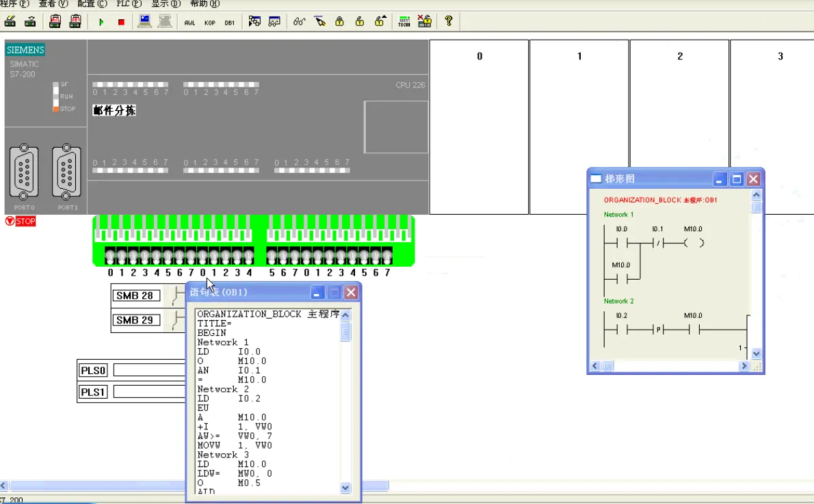Toggle the very first switch labeled 0
This screenshot has height=504, width=814.
[x=110, y=256]
